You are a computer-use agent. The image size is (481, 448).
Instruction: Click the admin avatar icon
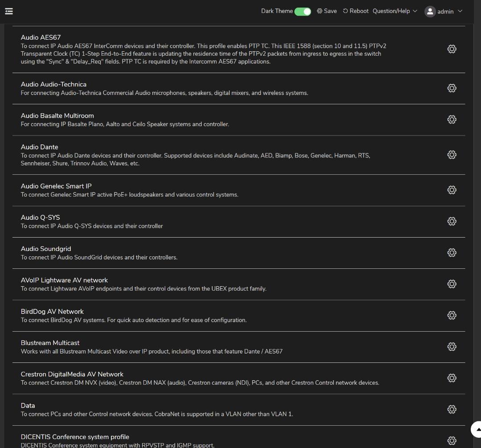430,12
